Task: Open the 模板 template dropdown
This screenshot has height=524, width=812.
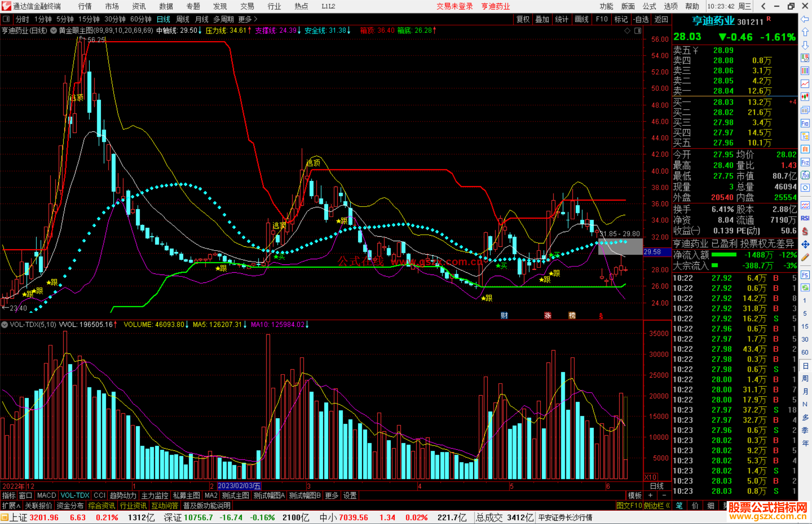Action: point(635,495)
